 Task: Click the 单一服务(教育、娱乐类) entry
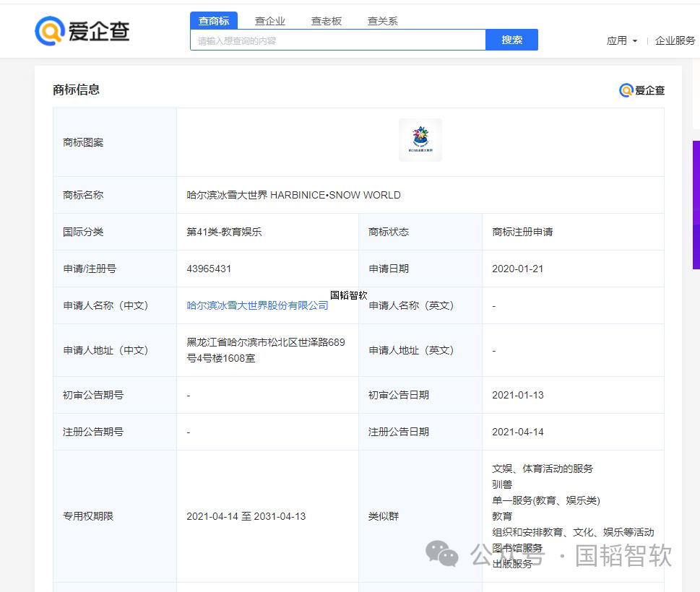coord(546,500)
